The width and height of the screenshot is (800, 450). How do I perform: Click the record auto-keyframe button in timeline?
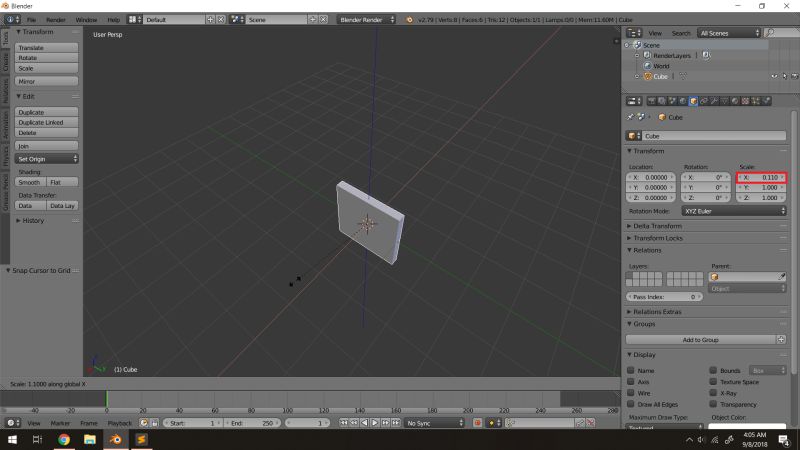(478, 423)
